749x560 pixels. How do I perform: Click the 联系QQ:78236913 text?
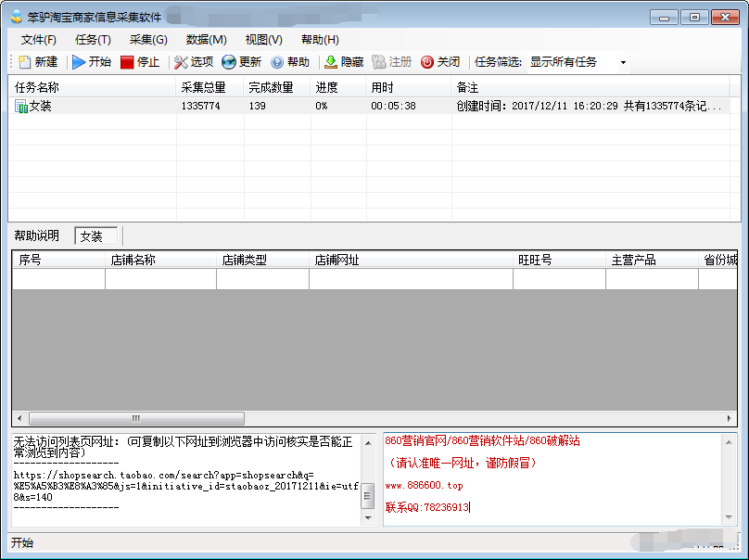(x=427, y=507)
